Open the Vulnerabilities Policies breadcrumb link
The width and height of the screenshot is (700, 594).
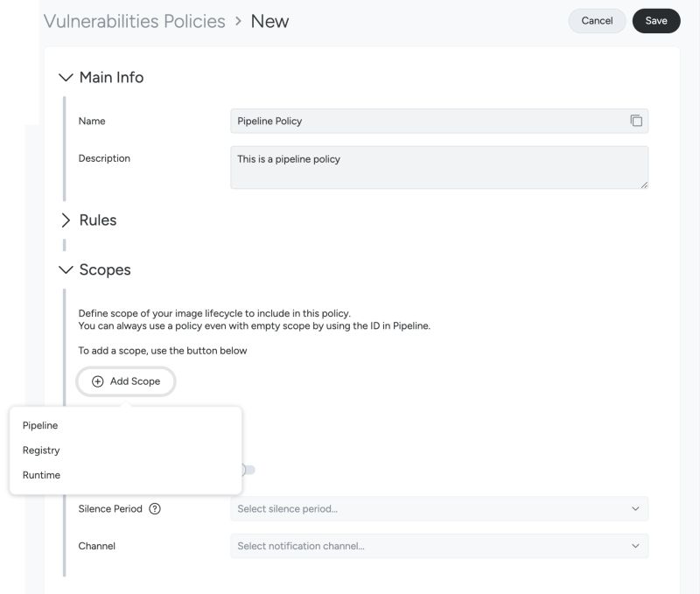point(133,20)
